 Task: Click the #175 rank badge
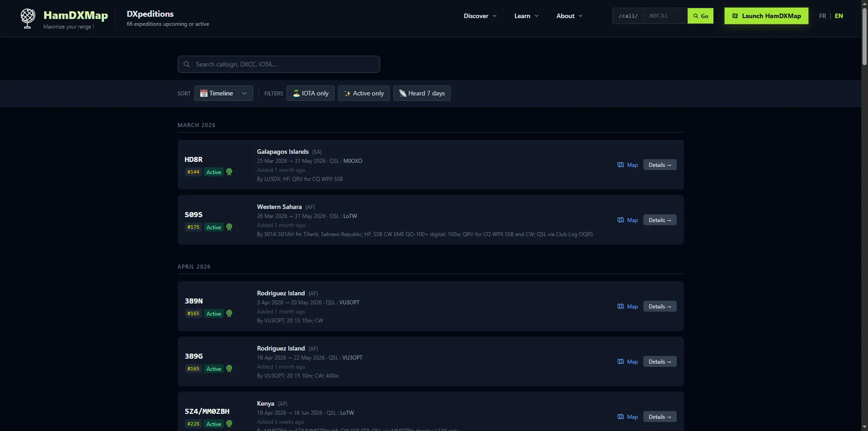(193, 227)
